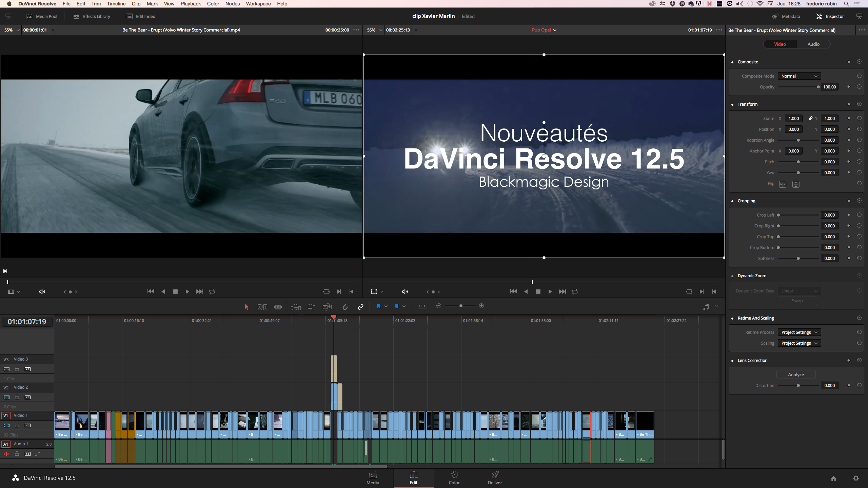Image resolution: width=868 pixels, height=488 pixels.
Task: Click the Video 3 title clip
Action: tap(334, 369)
